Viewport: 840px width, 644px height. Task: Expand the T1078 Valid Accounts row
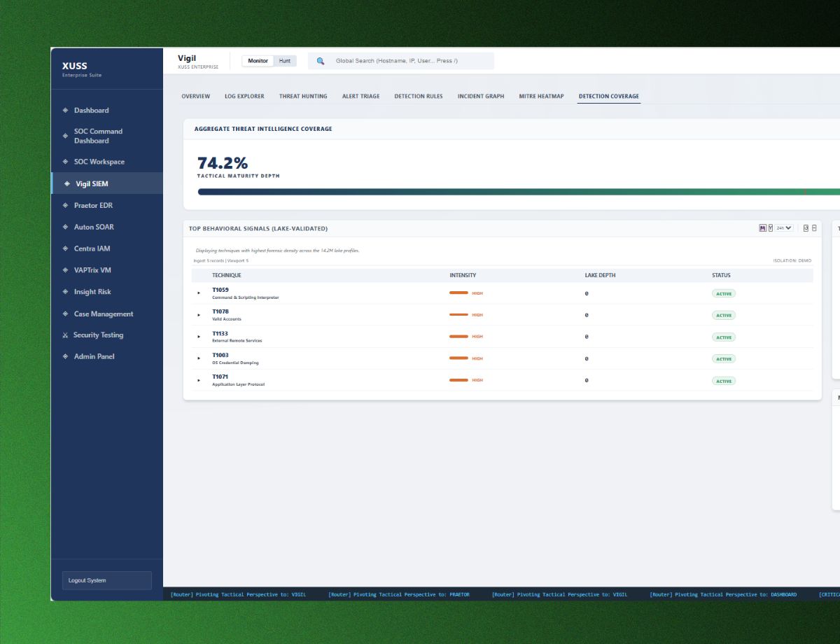pos(199,314)
